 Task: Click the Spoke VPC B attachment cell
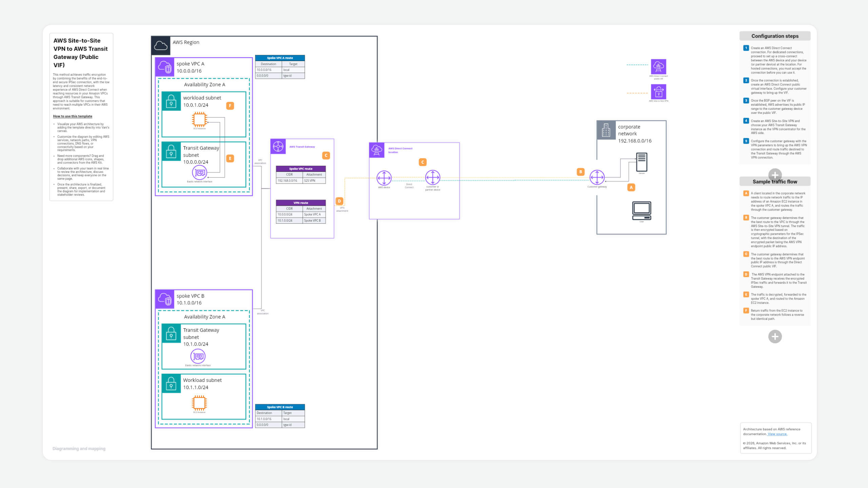(x=314, y=221)
